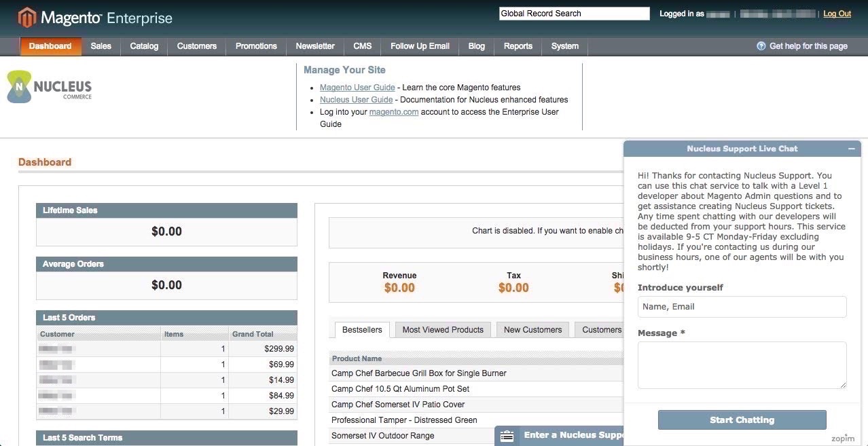This screenshot has height=446, width=868.
Task: Click the help question mark icon
Action: [x=761, y=46]
